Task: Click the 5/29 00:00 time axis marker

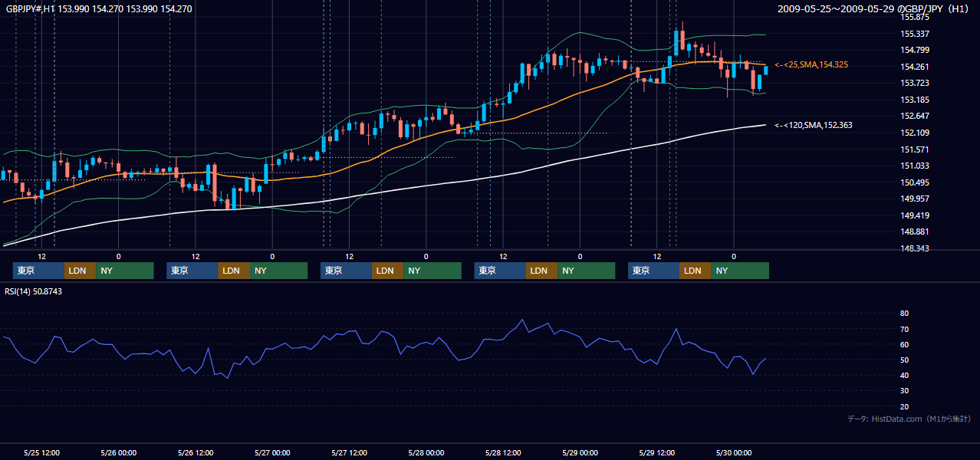Action: 580,452
